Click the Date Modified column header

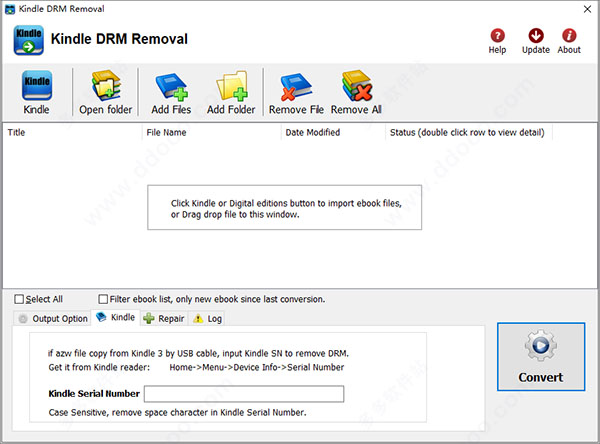pyautogui.click(x=333, y=132)
